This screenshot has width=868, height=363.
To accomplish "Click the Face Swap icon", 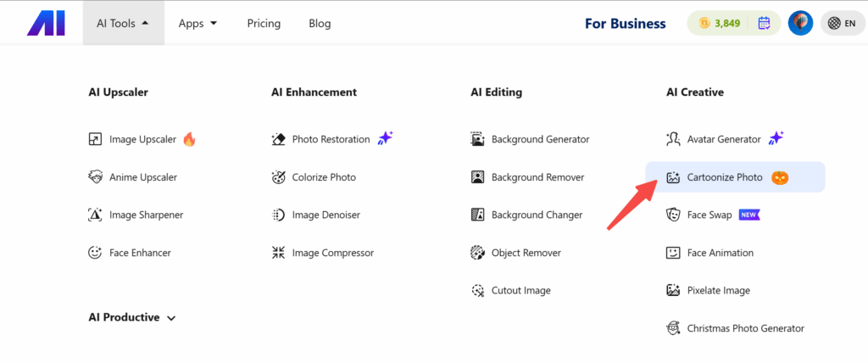I will pos(673,215).
